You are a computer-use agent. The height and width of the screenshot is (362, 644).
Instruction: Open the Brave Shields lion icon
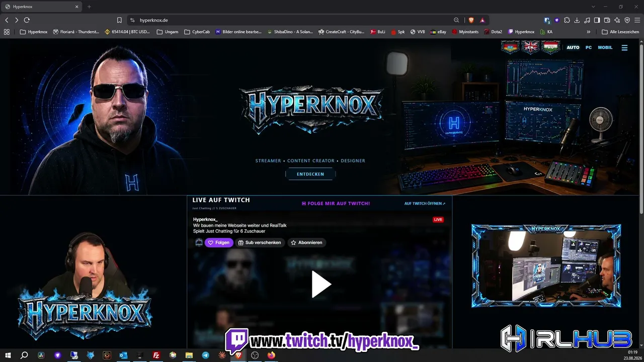click(471, 20)
